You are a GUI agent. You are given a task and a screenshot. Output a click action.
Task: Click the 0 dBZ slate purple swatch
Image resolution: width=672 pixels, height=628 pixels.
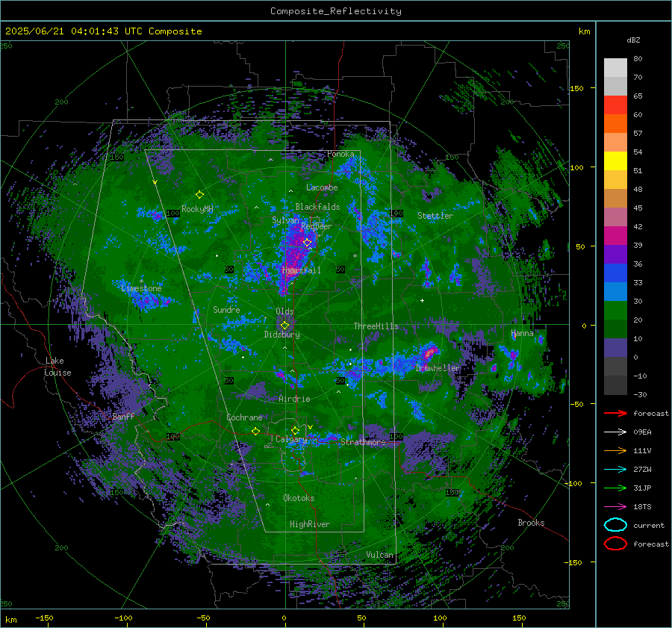[x=615, y=348]
